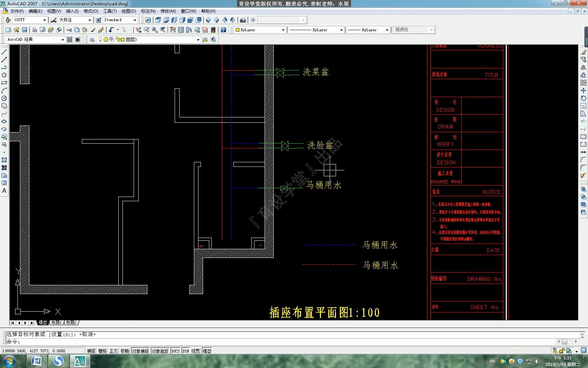Toggle 对象捕捉 object snap in status bar
The height and width of the screenshot is (368, 588).
[x=140, y=351]
